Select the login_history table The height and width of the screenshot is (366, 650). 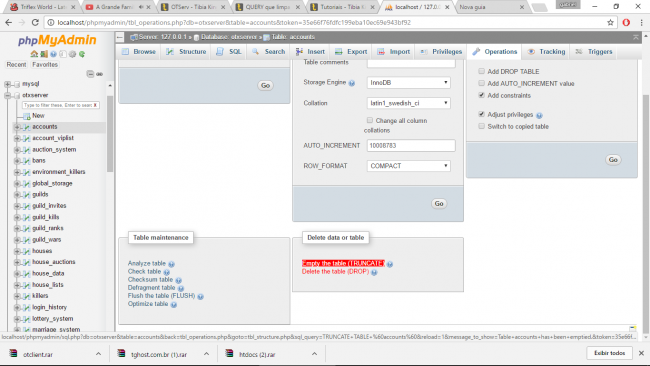click(x=49, y=308)
